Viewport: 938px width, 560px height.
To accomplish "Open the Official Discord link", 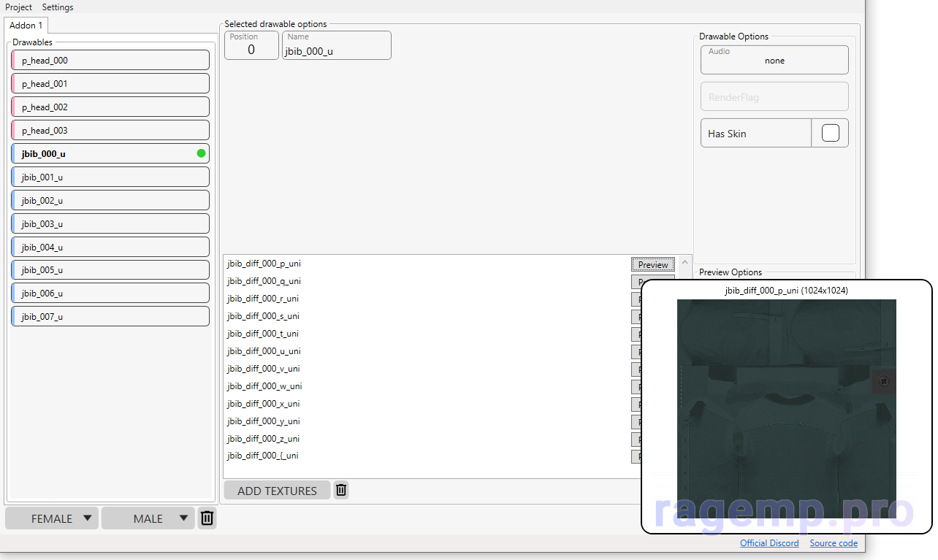I will click(769, 542).
